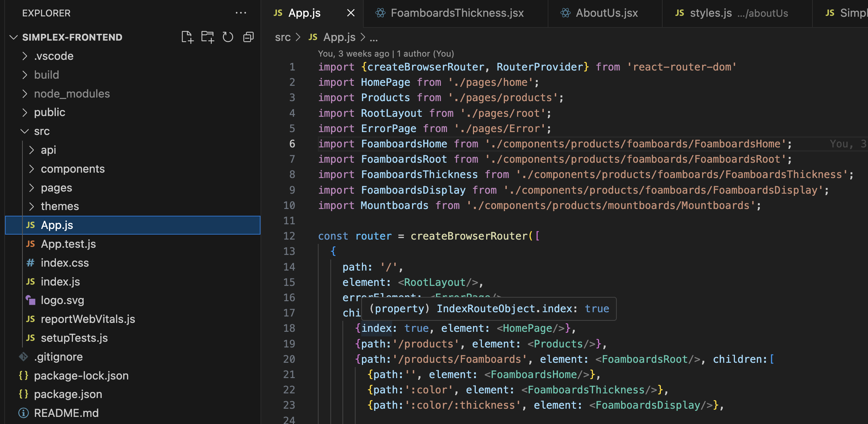Click the JS icon of reportWebVitals.js

coord(31,319)
